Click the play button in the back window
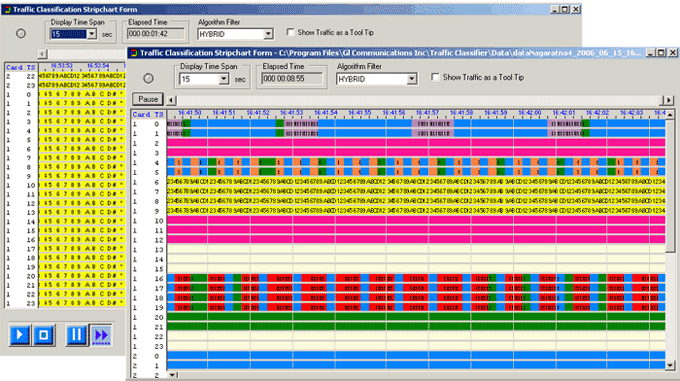This screenshot has width=680, height=381. point(20,335)
